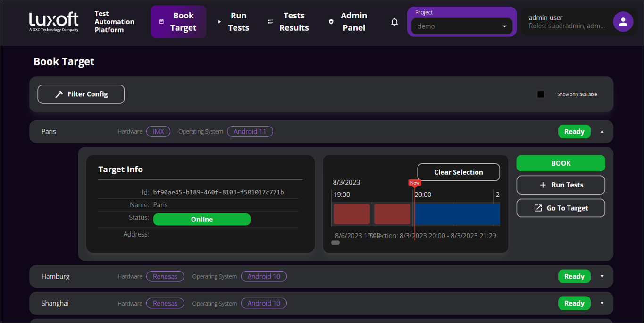Enable the Show only available checkbox

click(x=541, y=94)
